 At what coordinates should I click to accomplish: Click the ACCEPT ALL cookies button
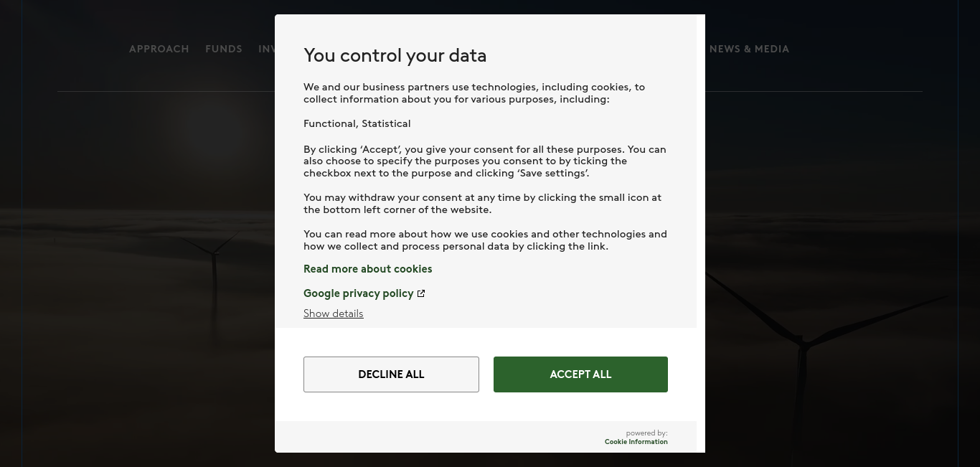click(x=580, y=374)
